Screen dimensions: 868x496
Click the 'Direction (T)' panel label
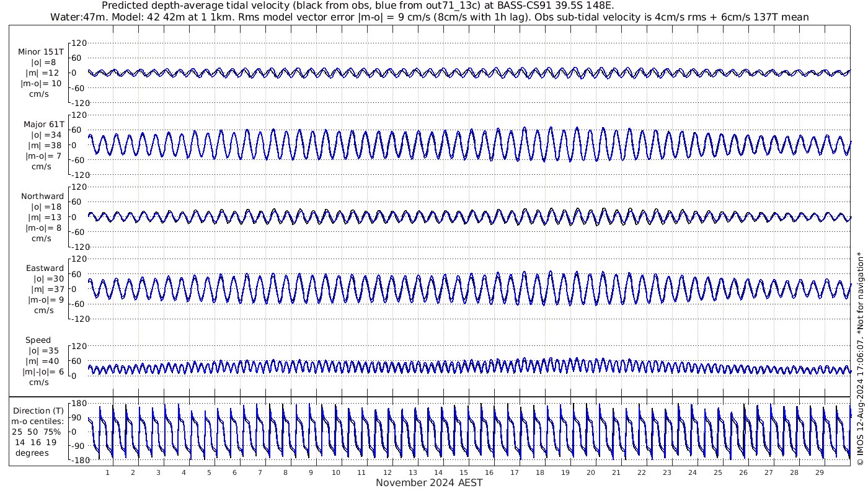click(38, 410)
